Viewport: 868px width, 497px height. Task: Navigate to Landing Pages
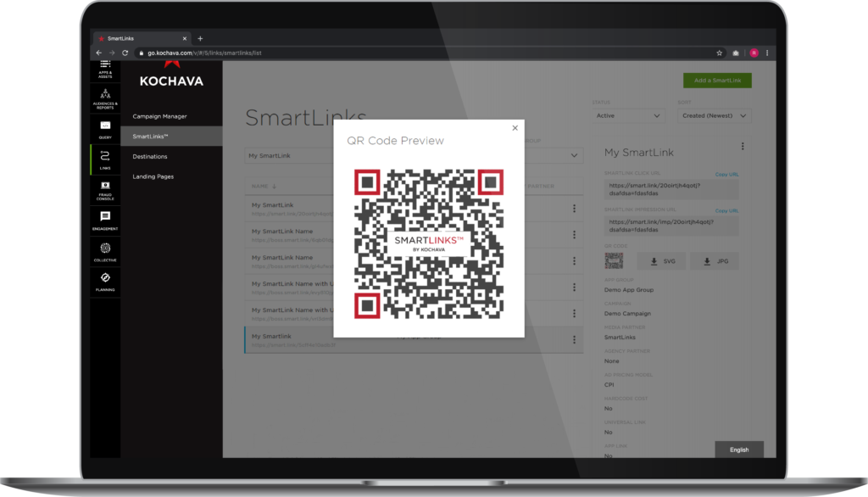[x=154, y=176]
